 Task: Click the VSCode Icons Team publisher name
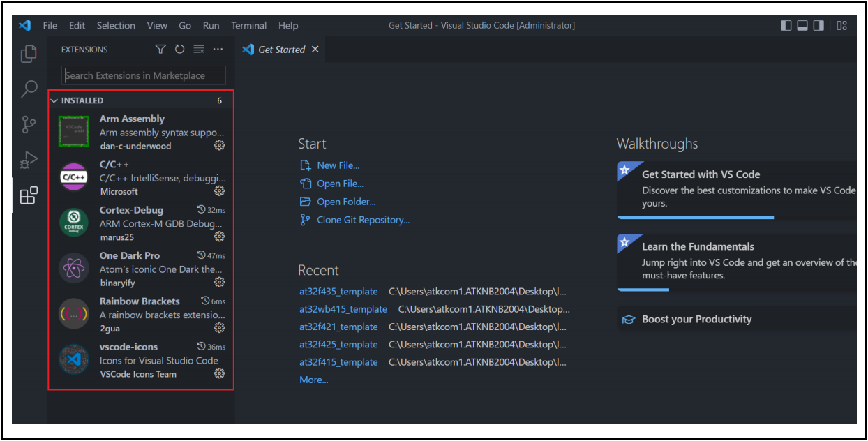[138, 374]
